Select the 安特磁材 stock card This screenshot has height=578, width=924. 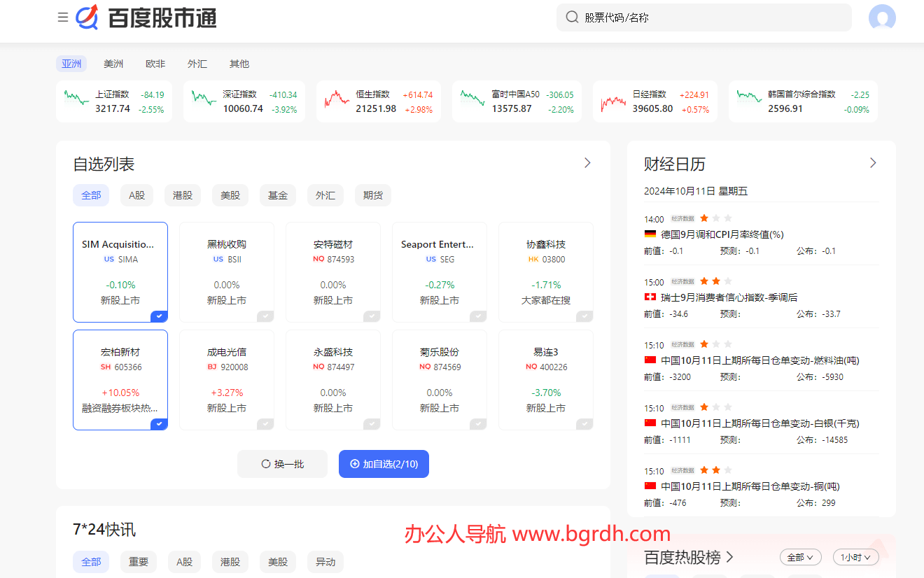tap(333, 272)
